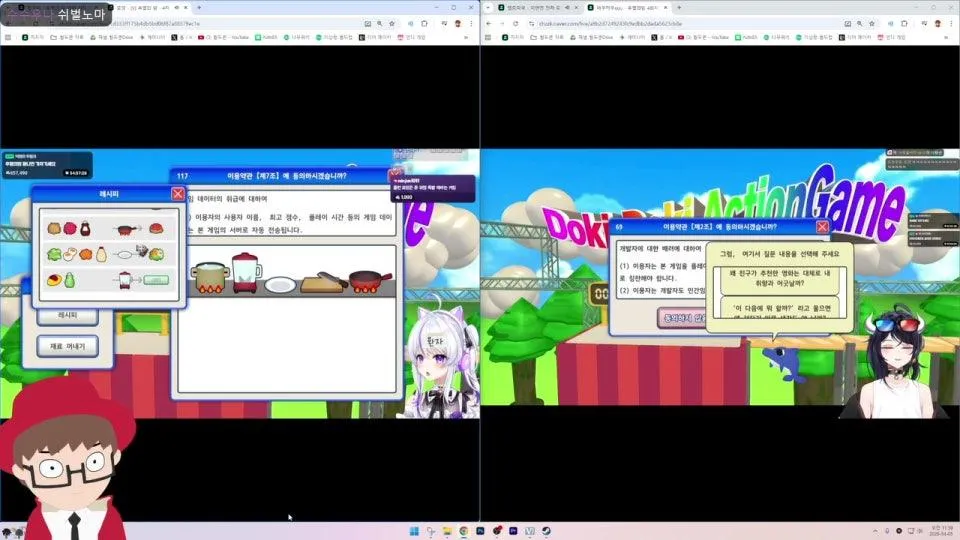Choose the '왜 친구가 추천한 영화는' answer option
Viewport: 960px width, 540px height.
pyautogui.click(x=783, y=279)
